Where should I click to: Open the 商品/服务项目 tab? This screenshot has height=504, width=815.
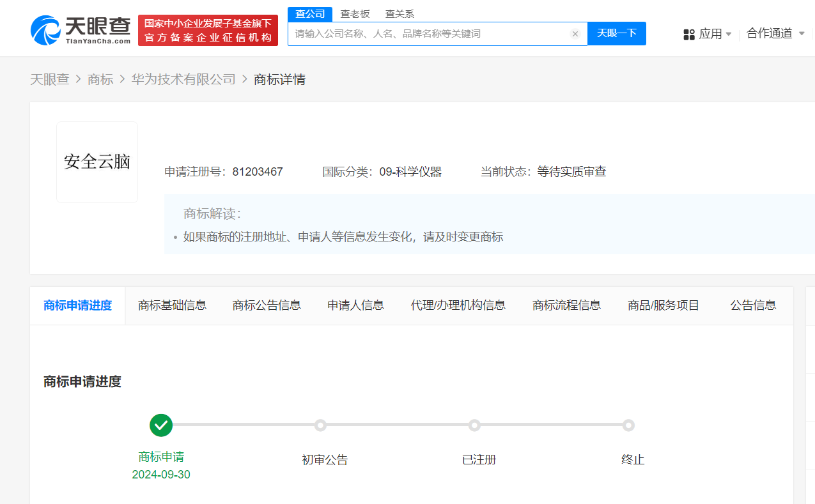click(663, 305)
